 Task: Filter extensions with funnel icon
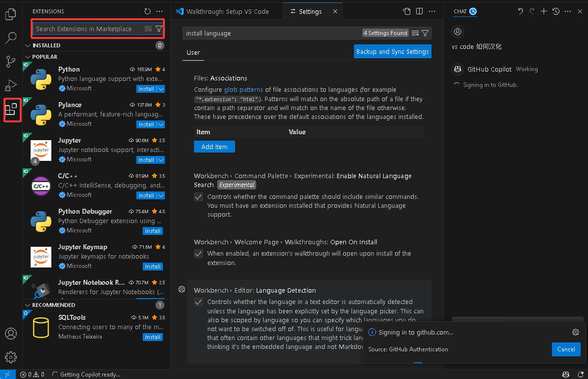click(159, 29)
